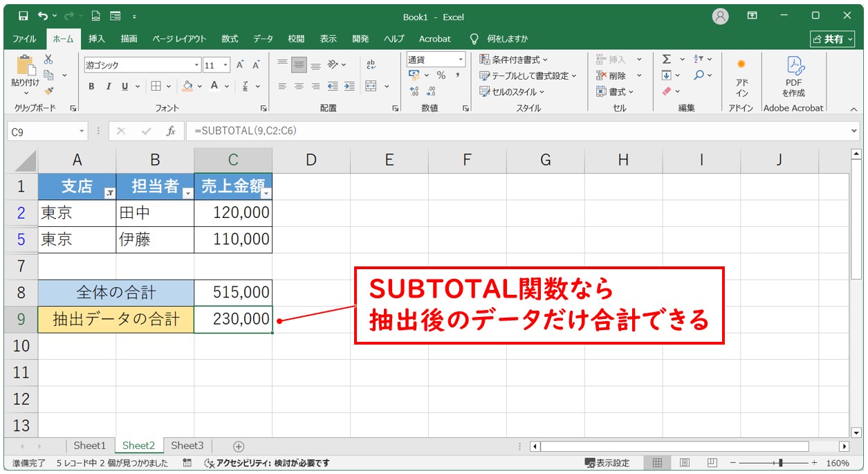This screenshot has height=474, width=868.
Task: Click the zoom slider in status bar
Action: point(780,463)
